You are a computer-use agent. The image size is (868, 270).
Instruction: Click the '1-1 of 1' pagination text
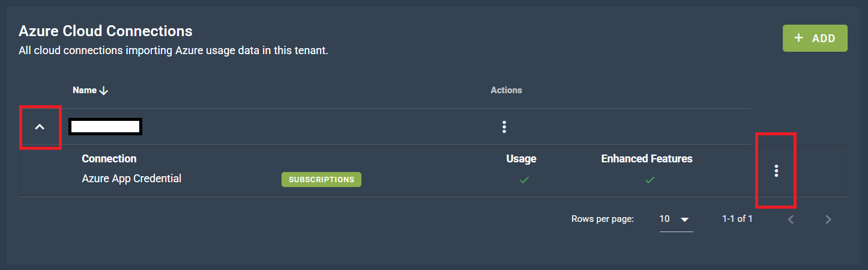point(737,219)
